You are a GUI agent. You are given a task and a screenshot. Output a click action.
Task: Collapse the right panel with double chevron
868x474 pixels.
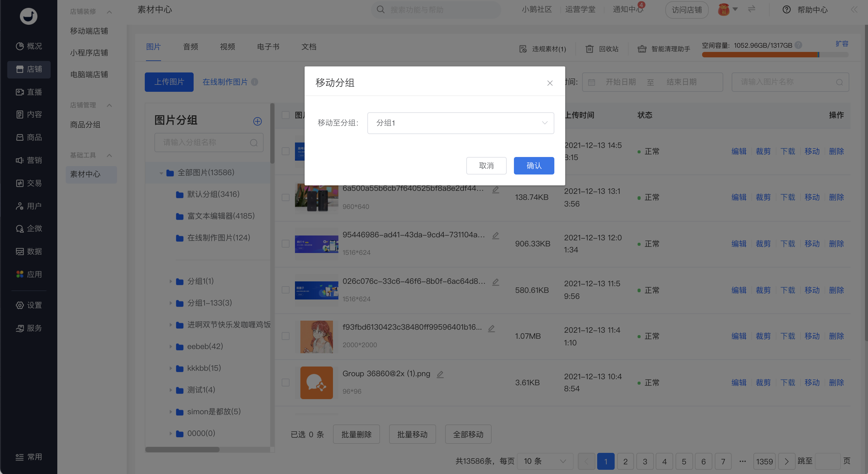[x=854, y=9]
